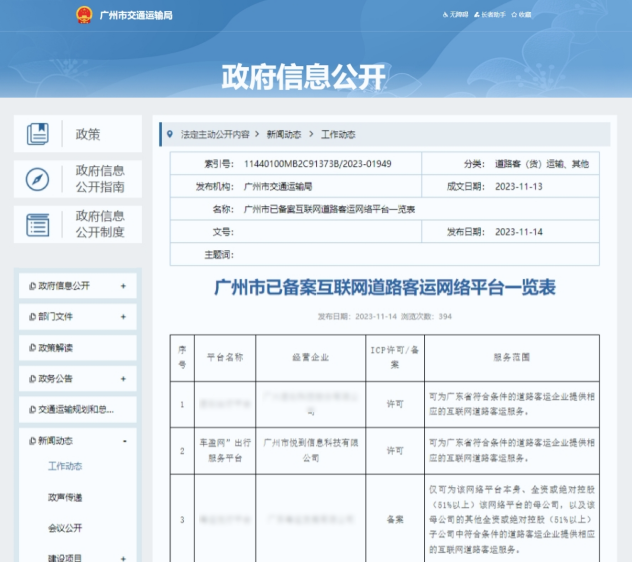The image size is (632, 562).
Task: Click the 政策 book icon
Action: pos(38,134)
